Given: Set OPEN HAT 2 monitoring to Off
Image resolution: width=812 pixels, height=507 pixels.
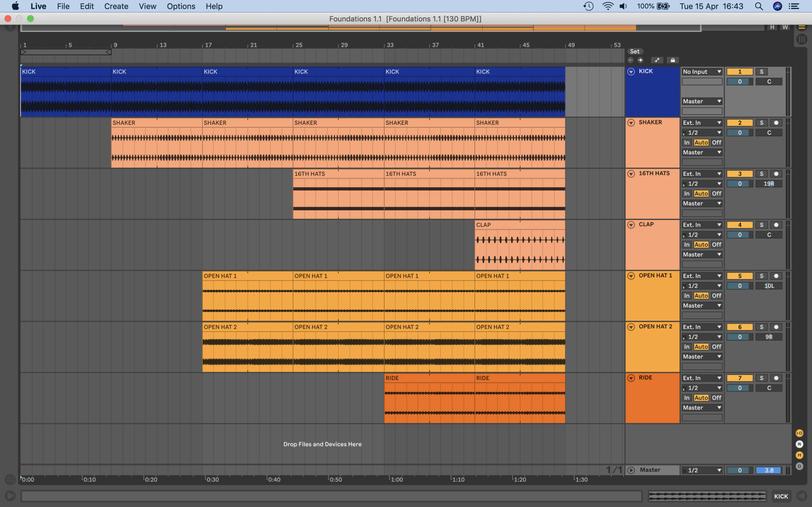Looking at the screenshot, I should [717, 347].
